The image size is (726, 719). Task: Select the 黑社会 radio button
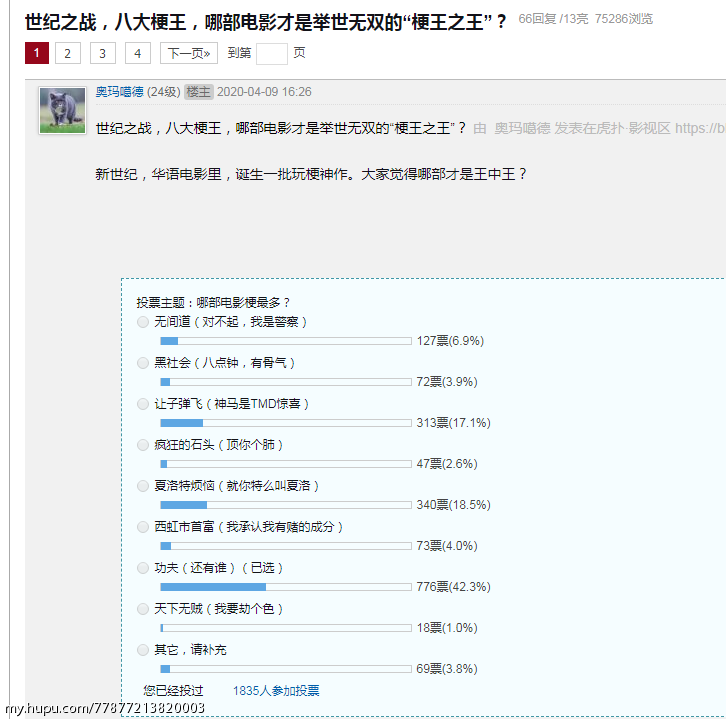(143, 363)
